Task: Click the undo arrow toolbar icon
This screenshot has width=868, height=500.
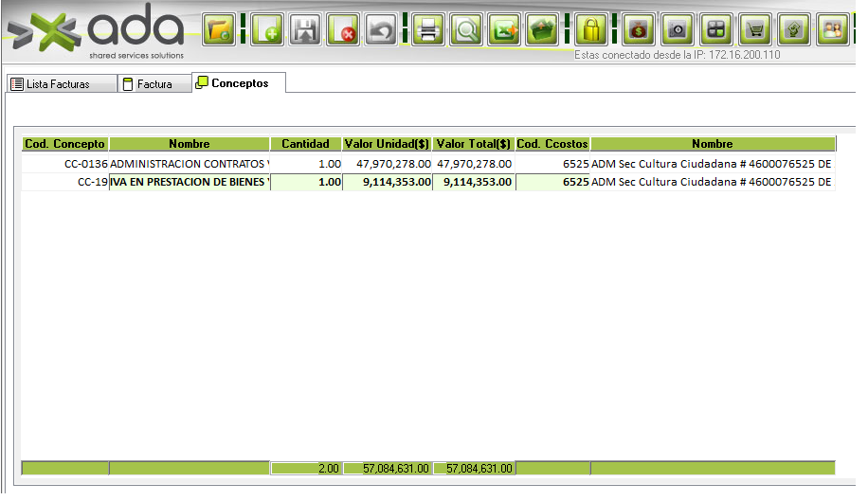Action: tap(381, 30)
